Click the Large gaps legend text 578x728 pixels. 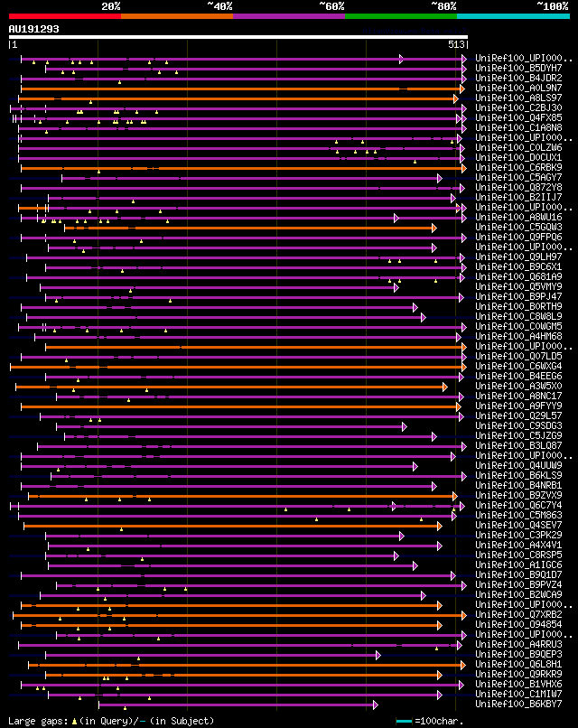(x=111, y=721)
